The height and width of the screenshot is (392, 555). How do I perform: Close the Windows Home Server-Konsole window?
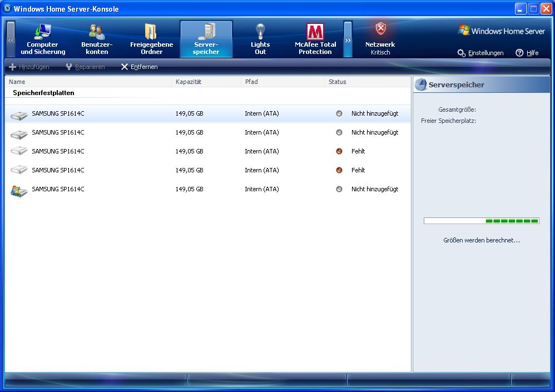coord(546,9)
